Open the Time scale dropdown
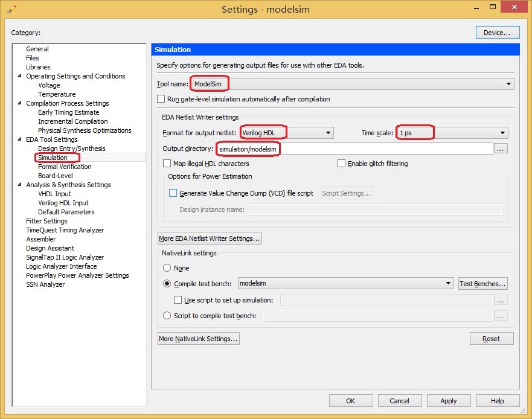The image size is (532, 419). [x=502, y=133]
